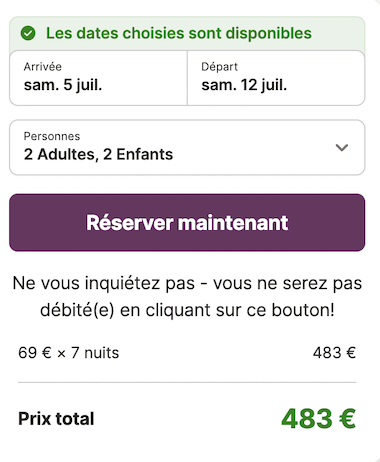Viewport: 380px width, 462px height.
Task: Open the Arrivée date field
Action: pyautogui.click(x=98, y=78)
